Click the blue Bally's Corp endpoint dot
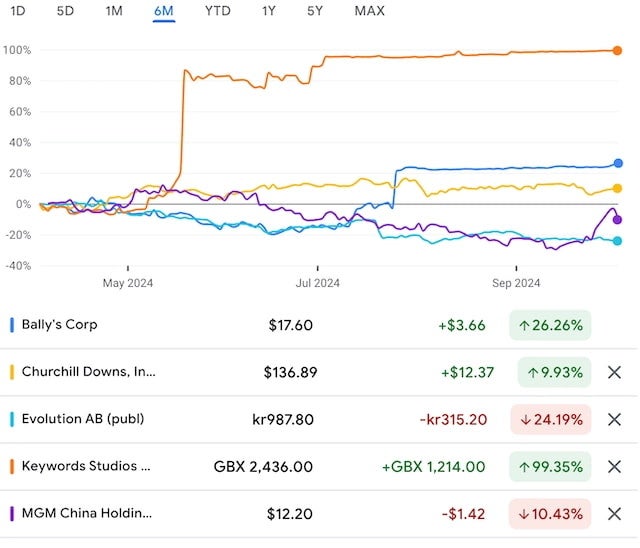 click(x=618, y=163)
